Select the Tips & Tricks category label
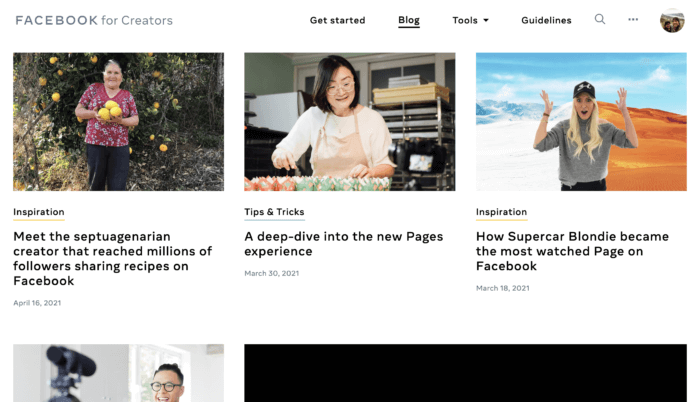 pyautogui.click(x=274, y=212)
